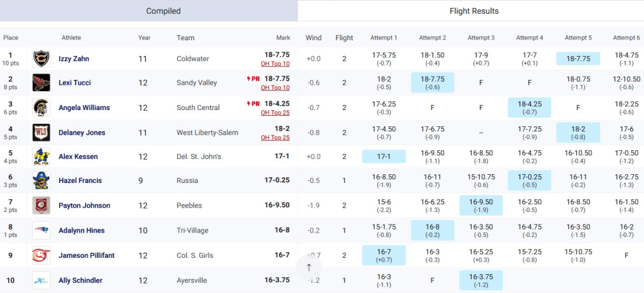Screen dimensions: 644x293
Task: Click Russia team logo beside Hazel Francis
Action: click(42, 180)
